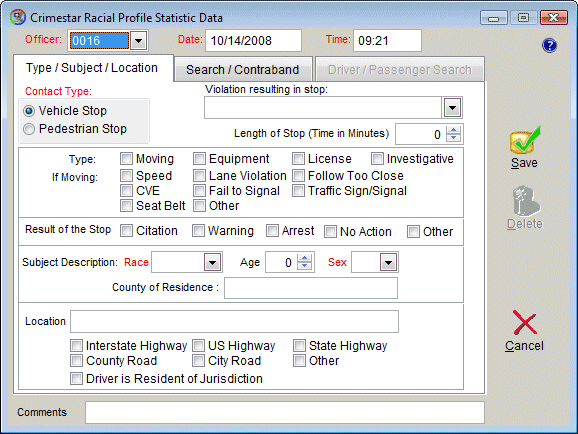578x434 pixels.
Task: Click the Violation resulting in stop field
Action: [x=323, y=108]
